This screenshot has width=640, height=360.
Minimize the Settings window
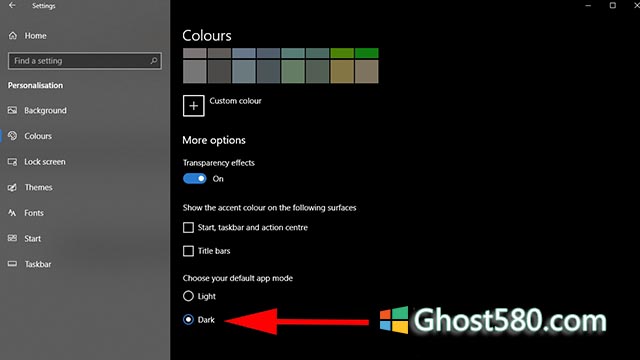coord(588,5)
